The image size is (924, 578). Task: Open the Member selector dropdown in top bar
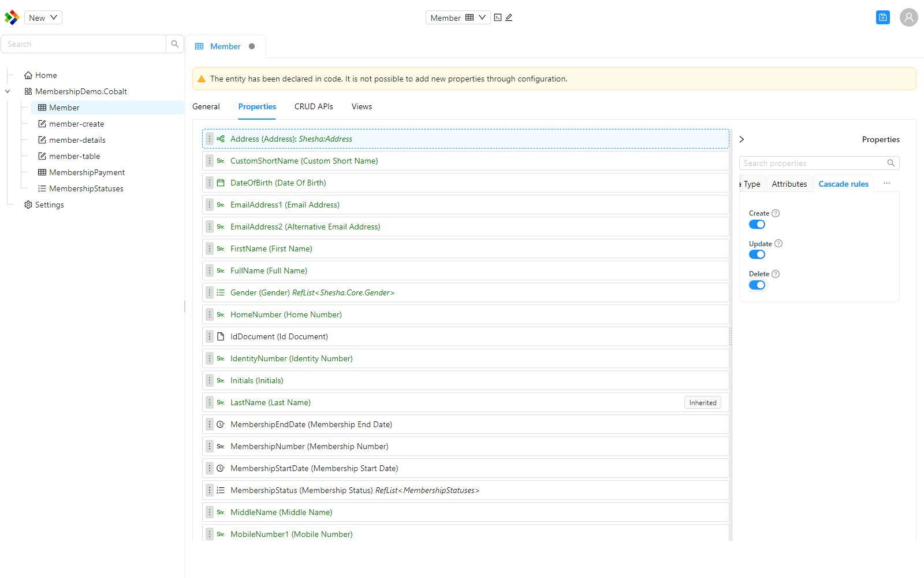coord(458,17)
